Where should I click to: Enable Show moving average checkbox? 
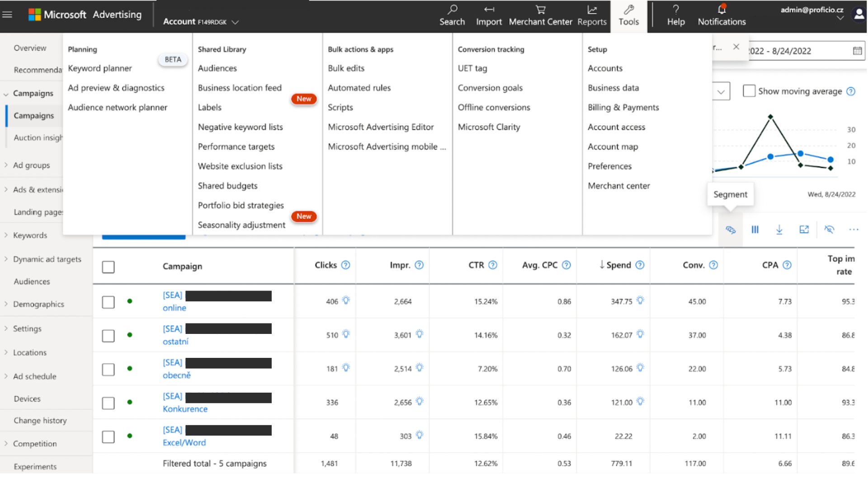tap(749, 91)
